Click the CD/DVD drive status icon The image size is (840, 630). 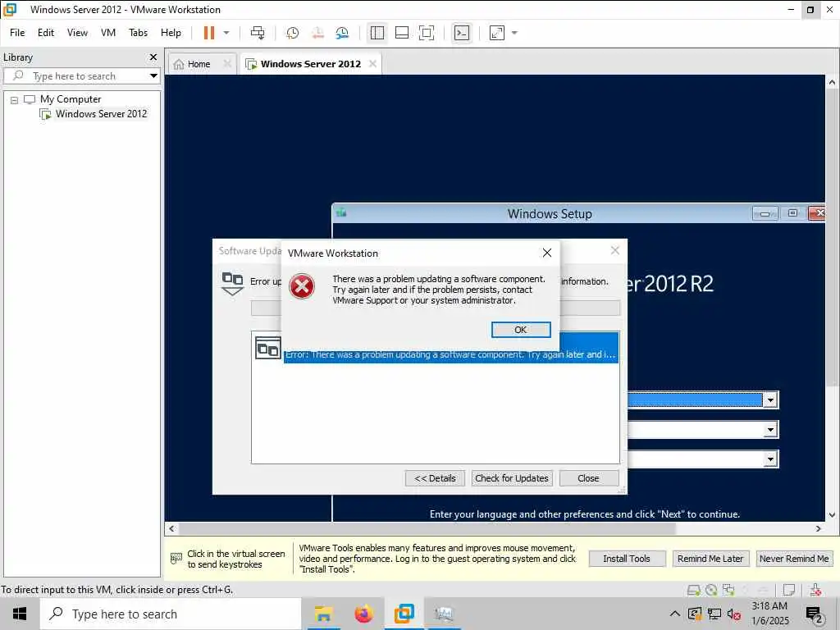[x=711, y=590]
